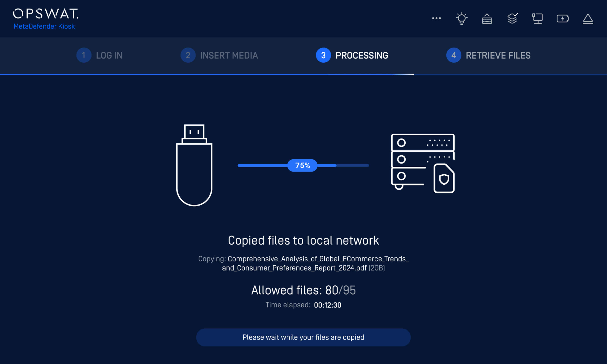This screenshot has height=364, width=607.
Task: Click the Allowed files 80/95 counter
Action: tap(303, 290)
